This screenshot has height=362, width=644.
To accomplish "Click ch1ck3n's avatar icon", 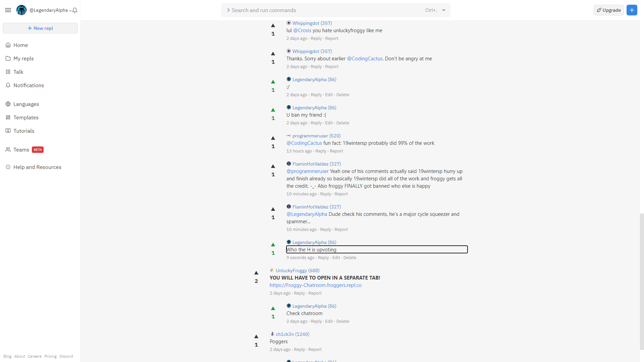I will (272, 334).
